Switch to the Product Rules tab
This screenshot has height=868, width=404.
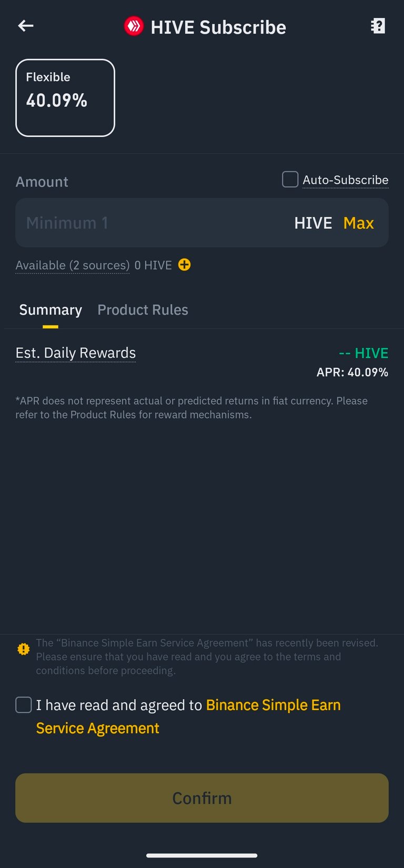[x=143, y=310]
